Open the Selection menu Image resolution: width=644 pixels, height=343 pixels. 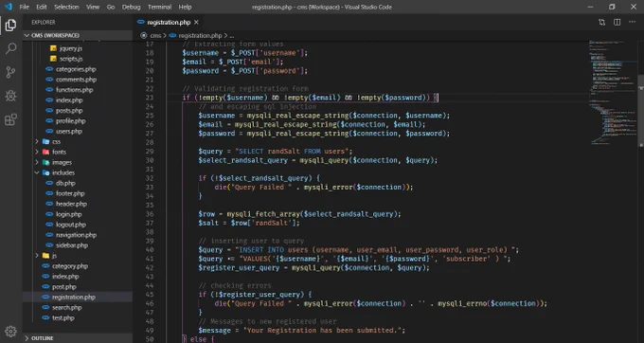coord(66,7)
